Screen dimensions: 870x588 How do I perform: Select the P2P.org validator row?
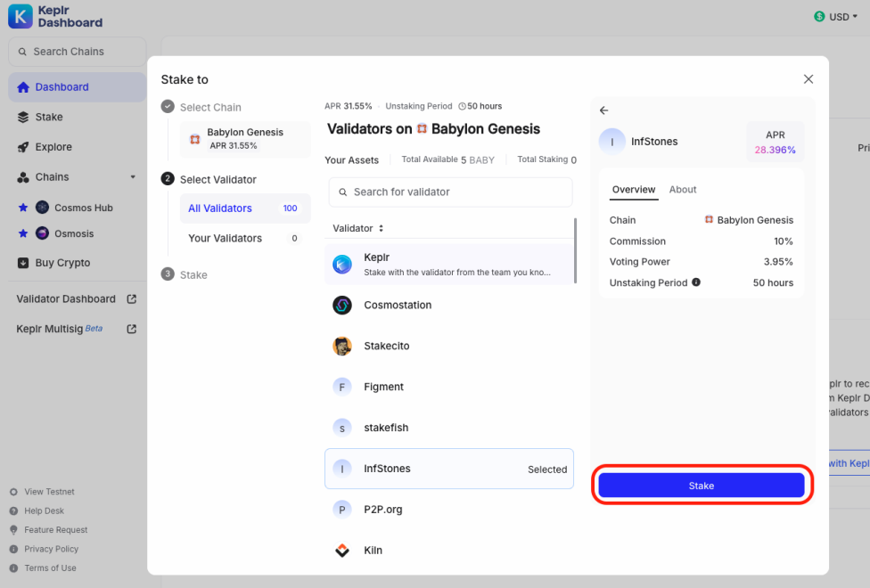click(x=449, y=510)
